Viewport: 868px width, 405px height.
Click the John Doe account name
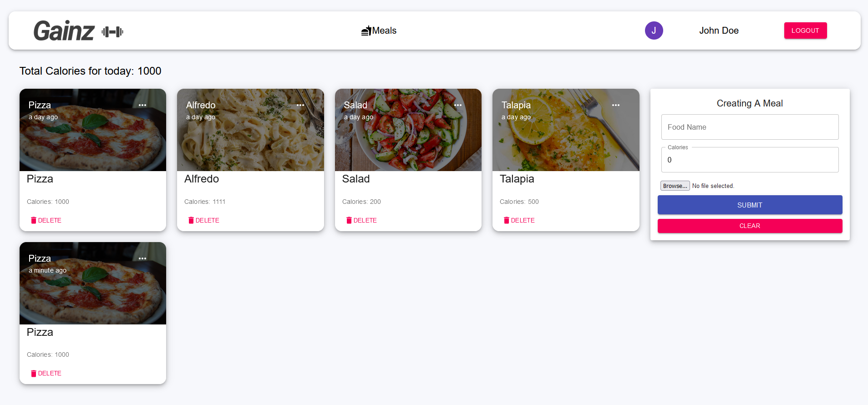tap(719, 30)
